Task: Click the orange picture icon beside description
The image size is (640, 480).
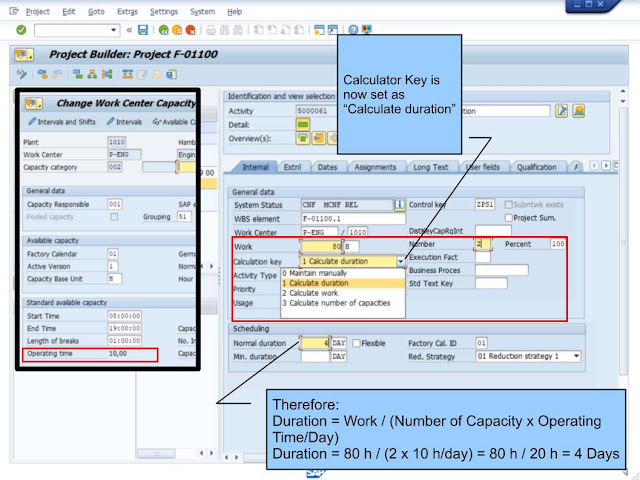Action: (578, 111)
